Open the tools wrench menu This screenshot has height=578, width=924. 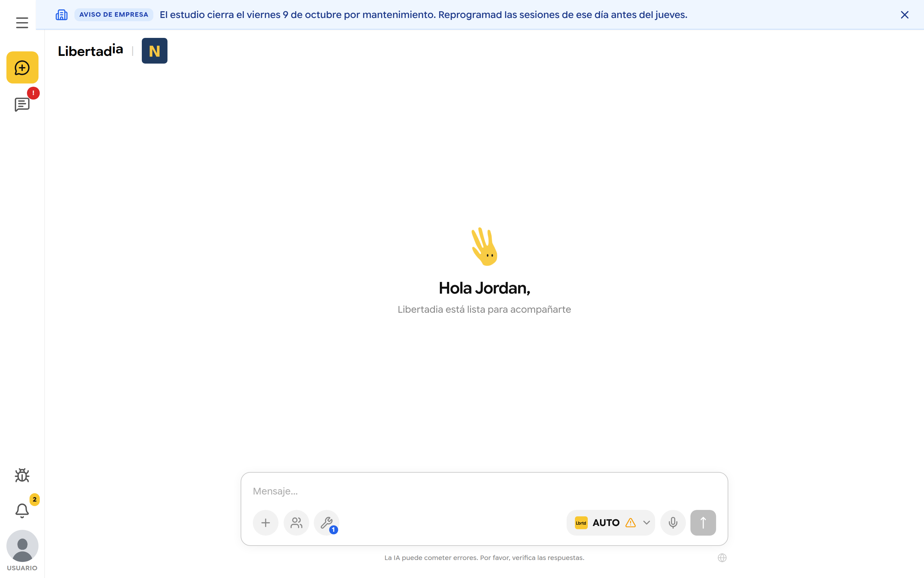(x=327, y=522)
